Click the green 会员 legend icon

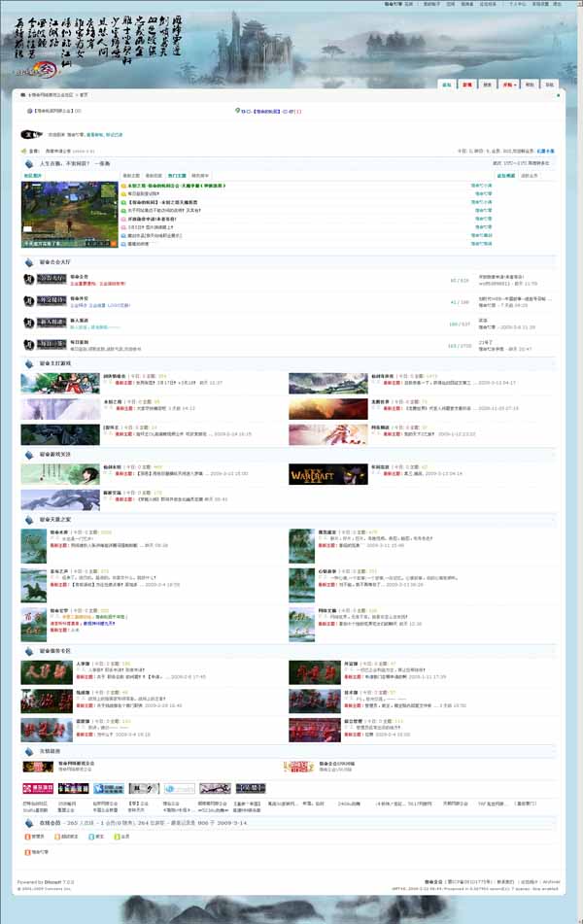click(117, 837)
